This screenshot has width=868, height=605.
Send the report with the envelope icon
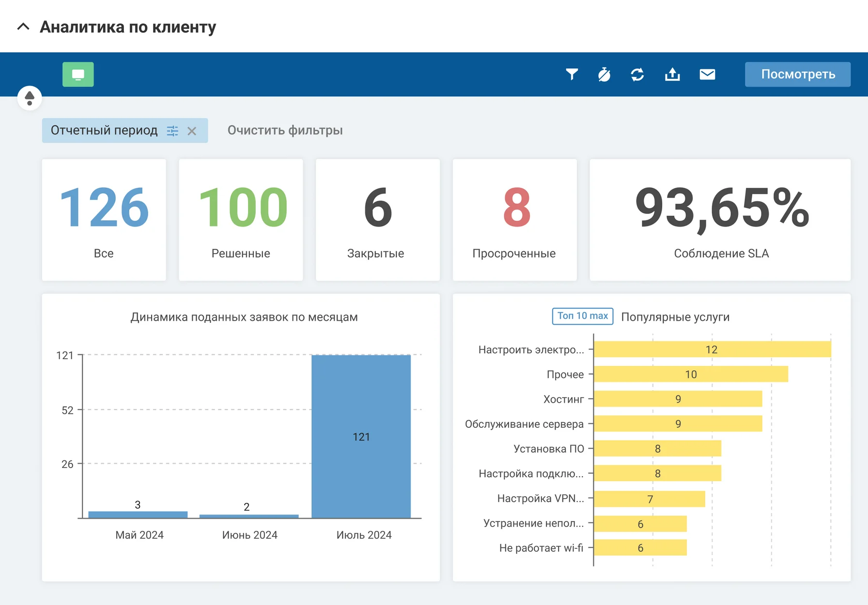707,75
